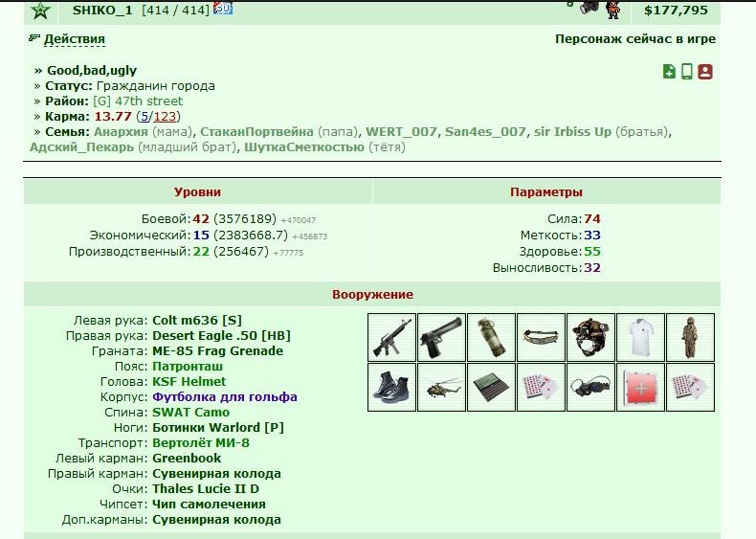Open sir Irbiss Up profile link
756x539 pixels.
[572, 132]
